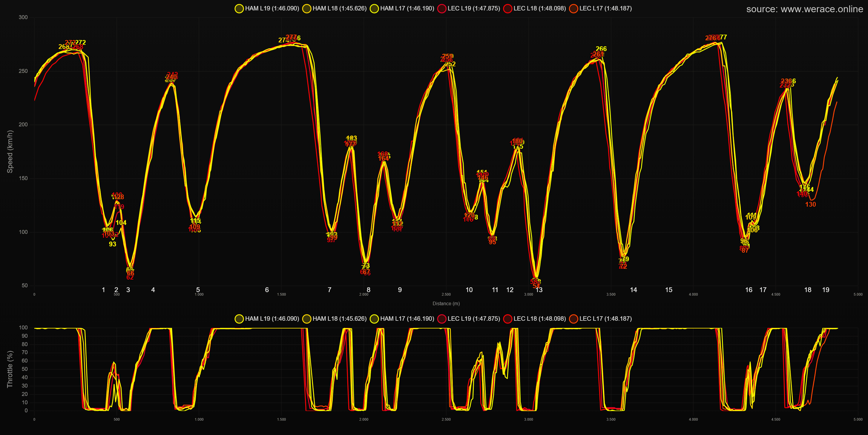Click the Distance (m) axis label
This screenshot has height=435, width=868.
[446, 303]
